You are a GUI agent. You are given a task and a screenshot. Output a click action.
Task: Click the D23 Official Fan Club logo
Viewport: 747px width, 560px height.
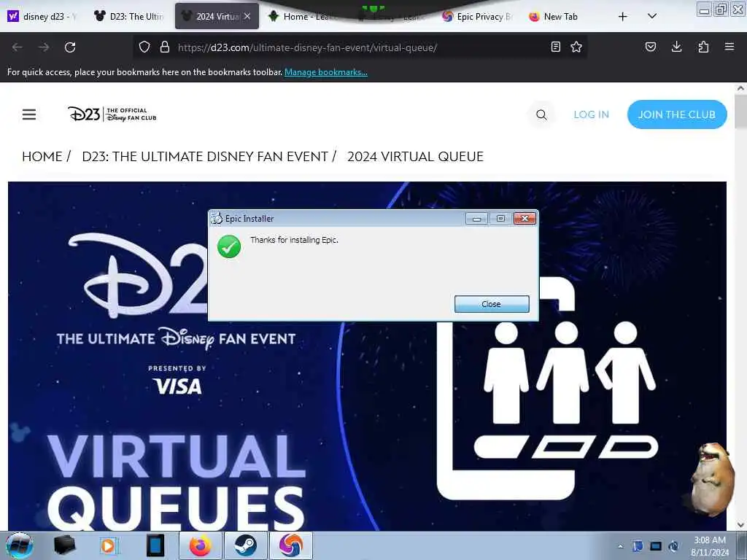click(112, 114)
